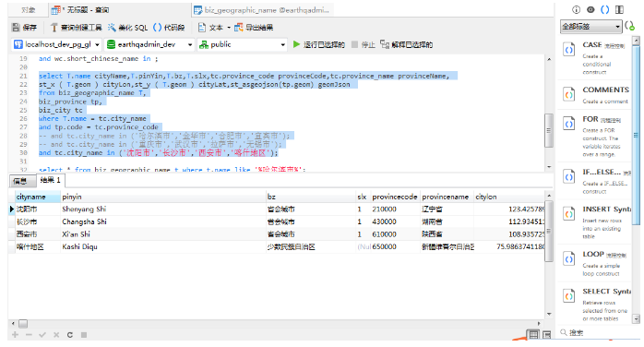Image resolution: width=644 pixels, height=347 pixels.
Task: Click the pinyin column header
Action: coord(163,197)
